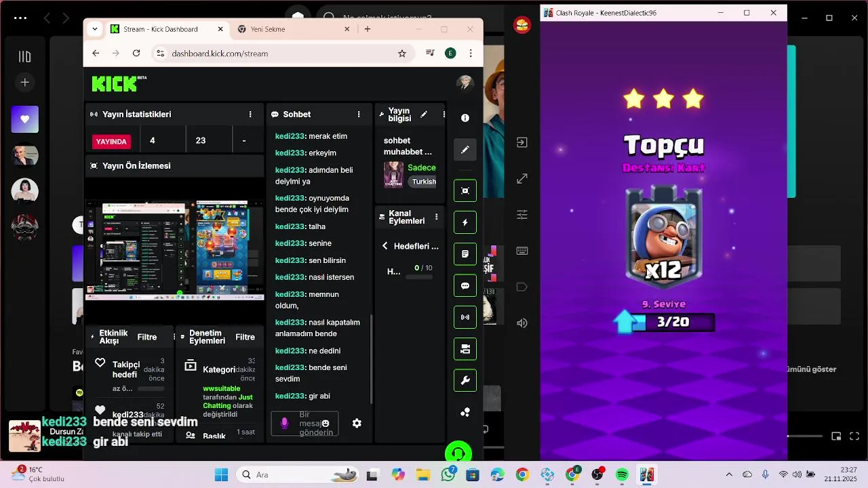
Task: Select the pencil edit-layout icon in Kick sidebar
Action: 465,149
